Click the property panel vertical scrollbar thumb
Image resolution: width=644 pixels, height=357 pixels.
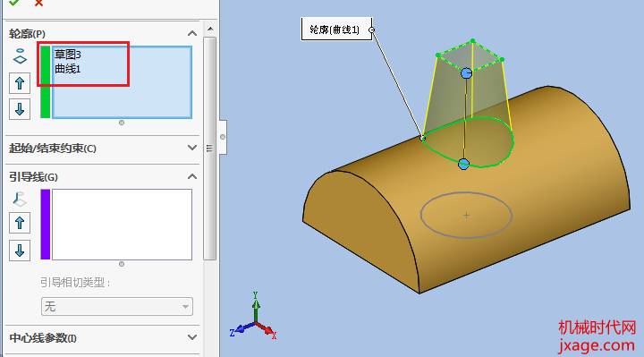[x=210, y=148]
